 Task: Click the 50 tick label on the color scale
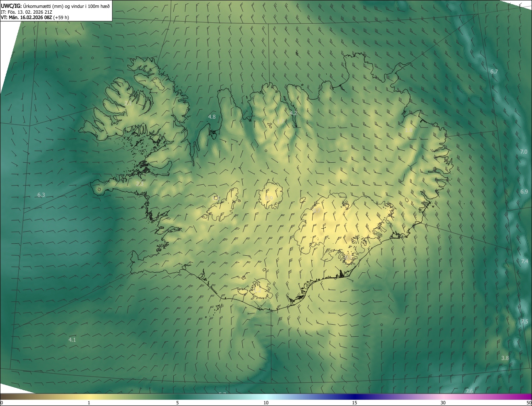pos(529,403)
